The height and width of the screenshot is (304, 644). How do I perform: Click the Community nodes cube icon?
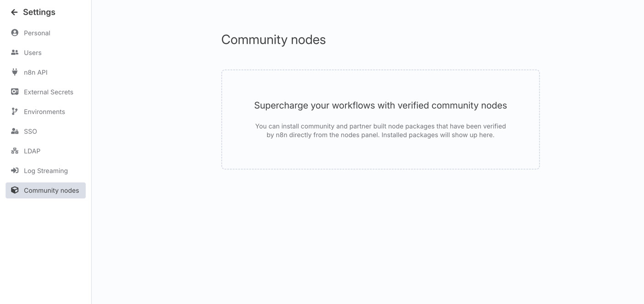[15, 190]
